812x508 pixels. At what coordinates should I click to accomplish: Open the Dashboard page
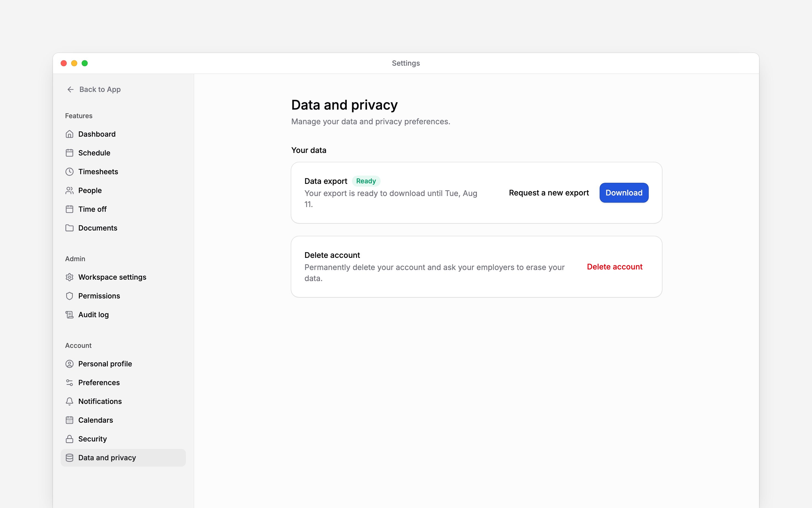[123, 134]
